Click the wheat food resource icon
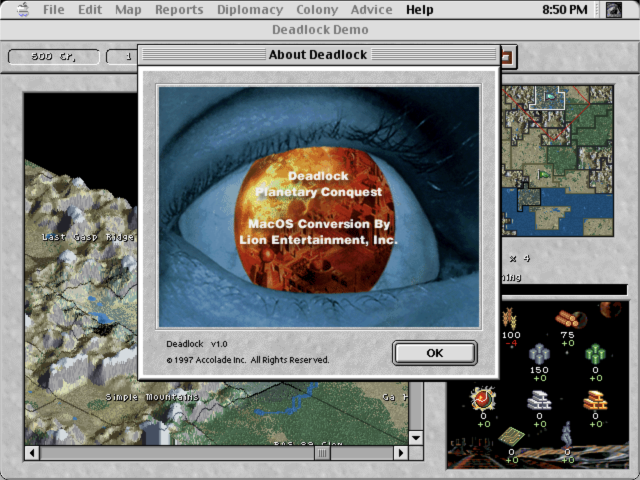Viewport: 640px width, 480px height. (x=509, y=318)
